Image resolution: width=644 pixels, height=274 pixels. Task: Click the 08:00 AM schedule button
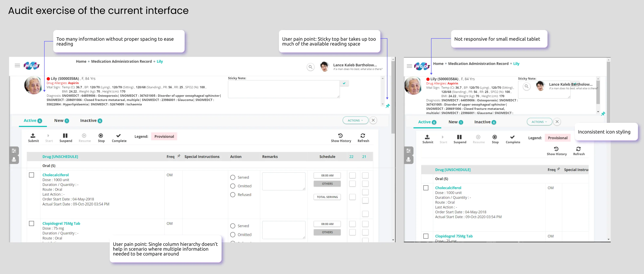[x=327, y=175]
